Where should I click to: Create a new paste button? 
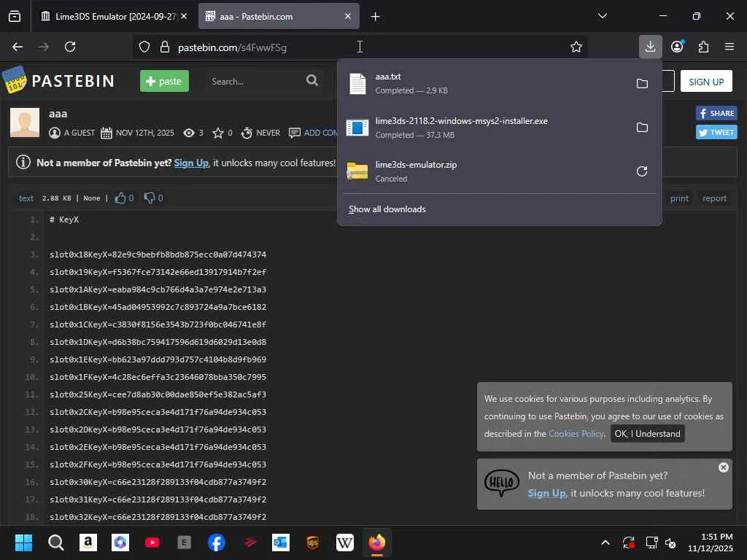click(x=164, y=81)
